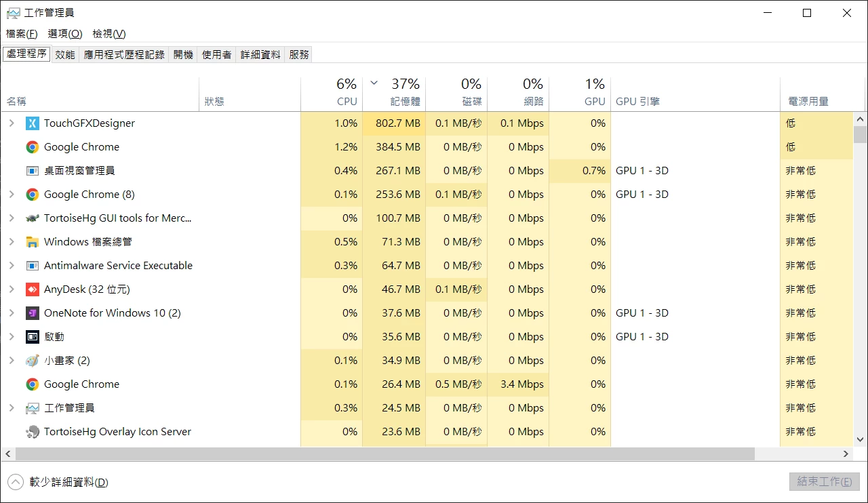Click the 結束工作 button
The width and height of the screenshot is (868, 503).
pyautogui.click(x=825, y=482)
